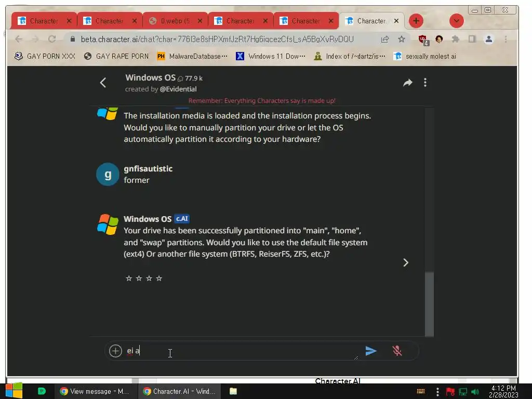The image size is (532, 399).
Task: Open the MalwareDatabase bookmark
Action: click(192, 56)
